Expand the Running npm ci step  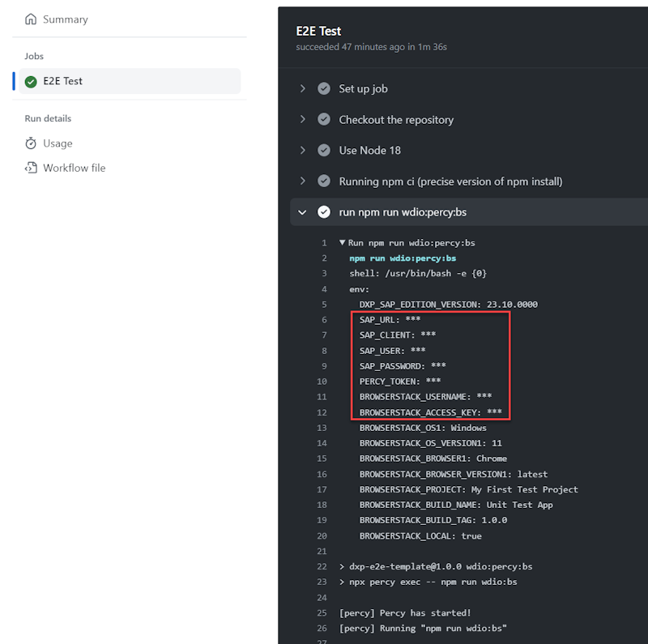coord(302,181)
